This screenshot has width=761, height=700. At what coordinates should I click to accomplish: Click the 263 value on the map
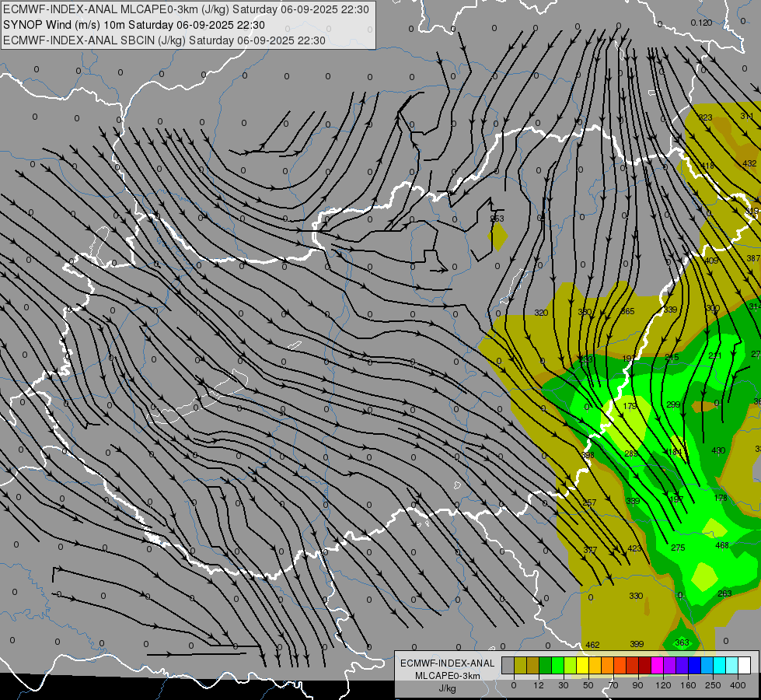(724, 593)
